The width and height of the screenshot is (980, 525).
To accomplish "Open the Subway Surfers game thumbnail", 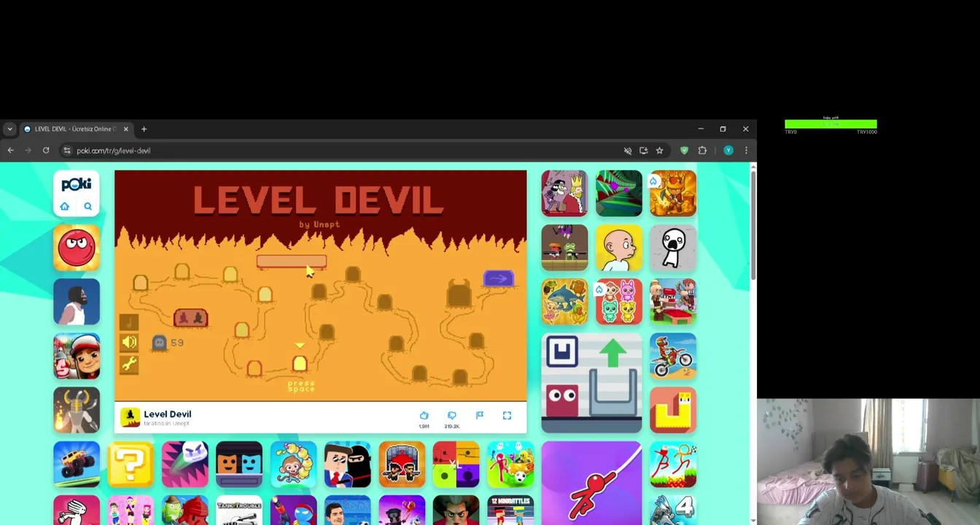I will 77,357.
